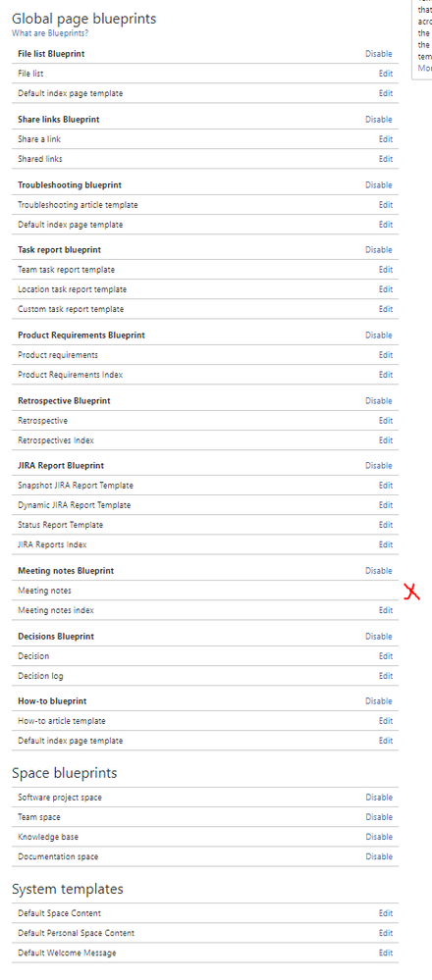Screen dimensions: 432x980
Task: Edit Troubleshooting article template
Action: click(386, 205)
